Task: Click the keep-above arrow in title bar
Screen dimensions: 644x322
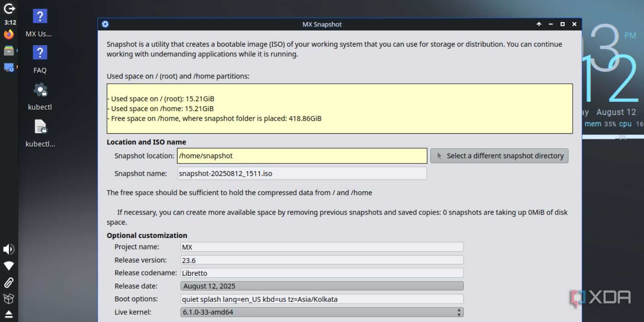Action: (x=539, y=24)
